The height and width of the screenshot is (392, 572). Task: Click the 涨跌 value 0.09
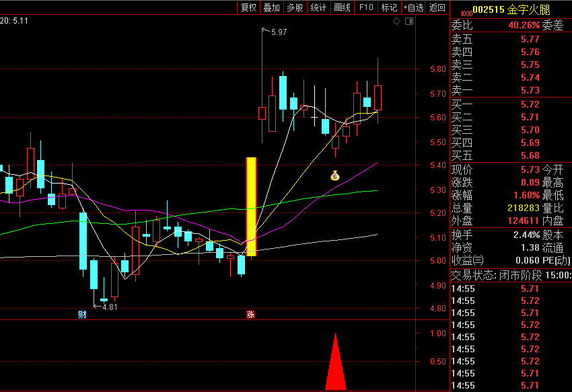point(530,182)
